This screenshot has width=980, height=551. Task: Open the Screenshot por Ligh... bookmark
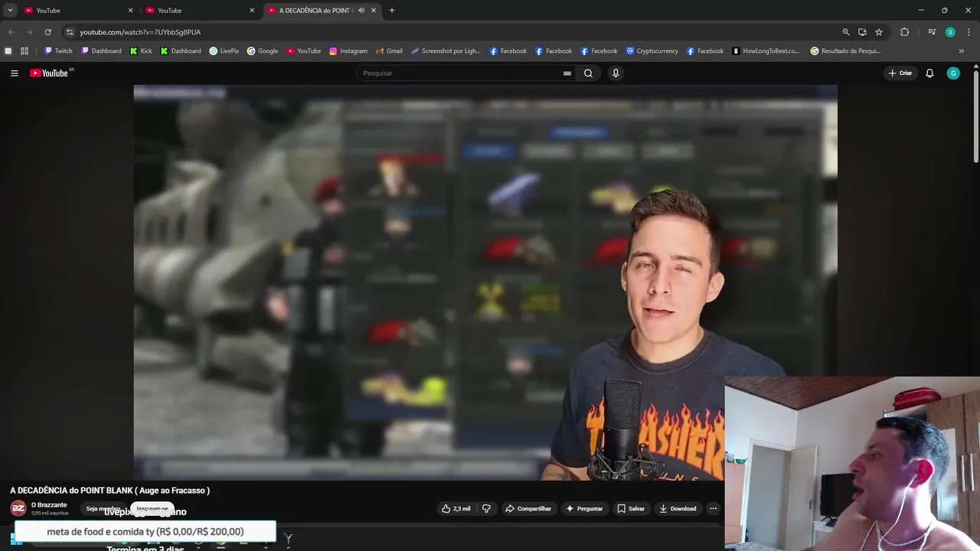[446, 51]
